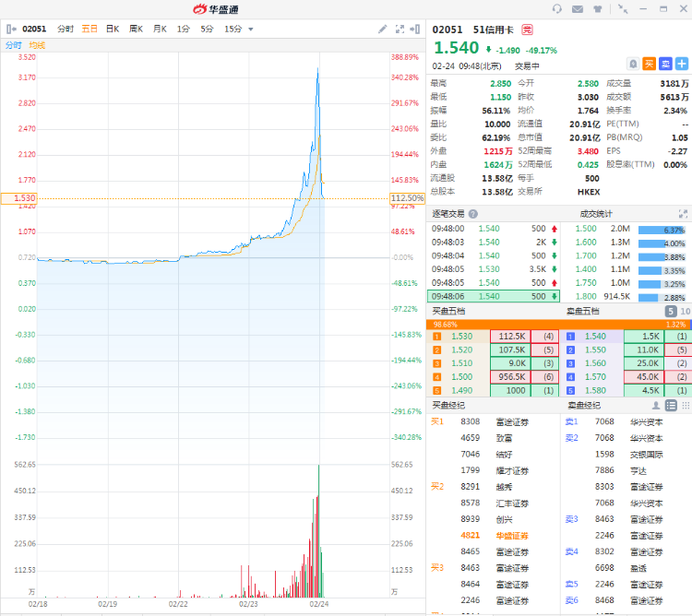
Task: Click the 112.50% axis marker
Action: pos(407,198)
